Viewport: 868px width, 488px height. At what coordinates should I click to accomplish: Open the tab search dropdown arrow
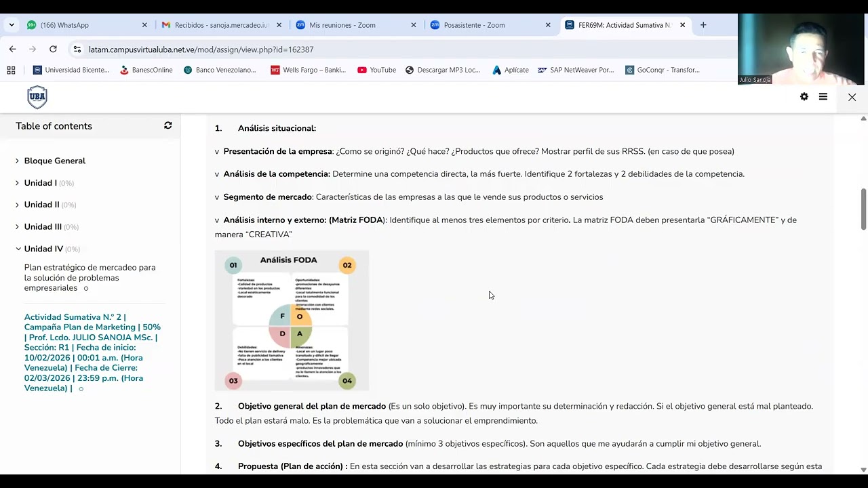12,25
